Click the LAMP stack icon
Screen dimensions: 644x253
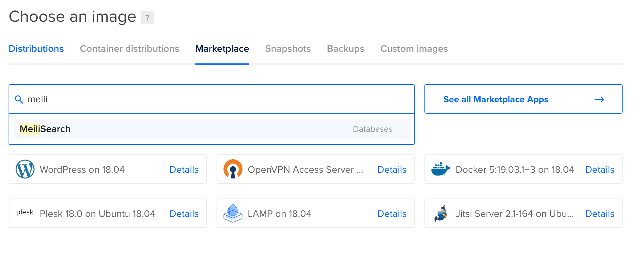click(x=233, y=213)
